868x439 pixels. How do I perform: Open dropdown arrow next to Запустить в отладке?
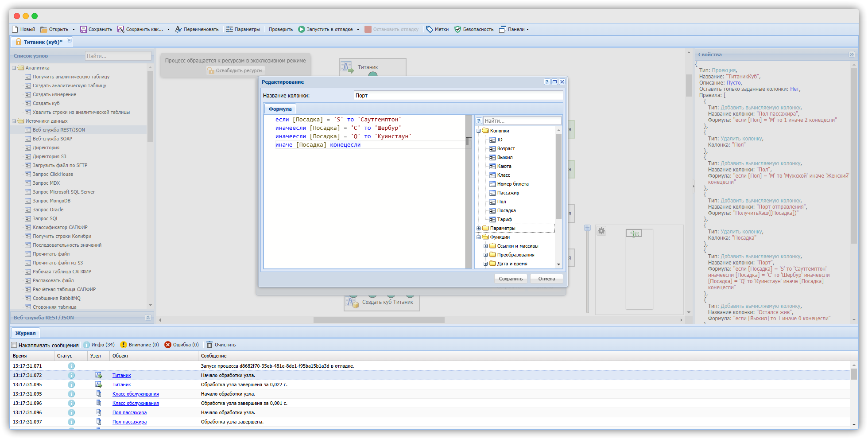[x=358, y=30]
